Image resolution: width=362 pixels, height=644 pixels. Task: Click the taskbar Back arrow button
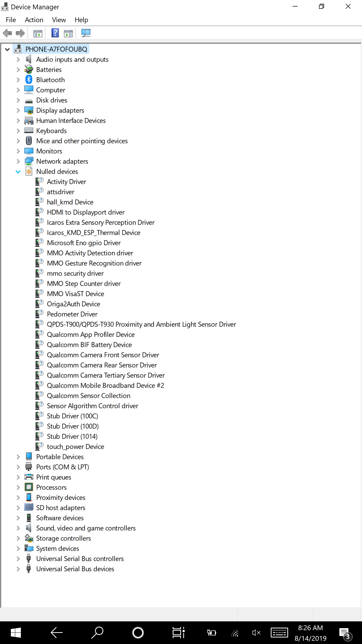click(x=57, y=633)
